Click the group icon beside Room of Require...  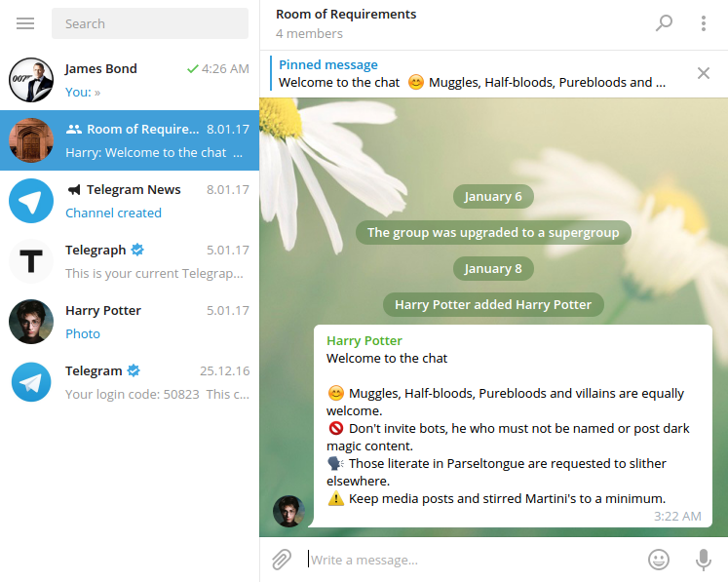pos(74,129)
